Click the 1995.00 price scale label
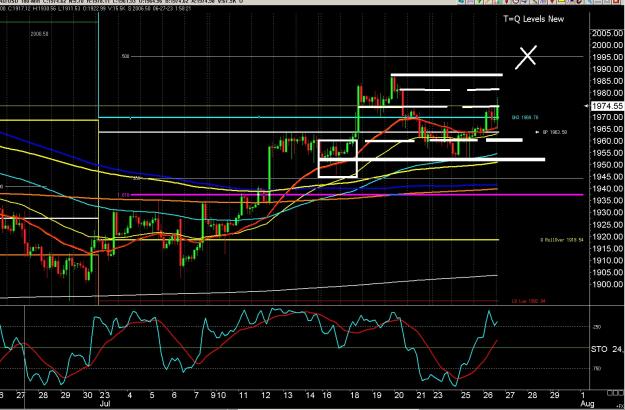625x410 pixels. [x=607, y=57]
